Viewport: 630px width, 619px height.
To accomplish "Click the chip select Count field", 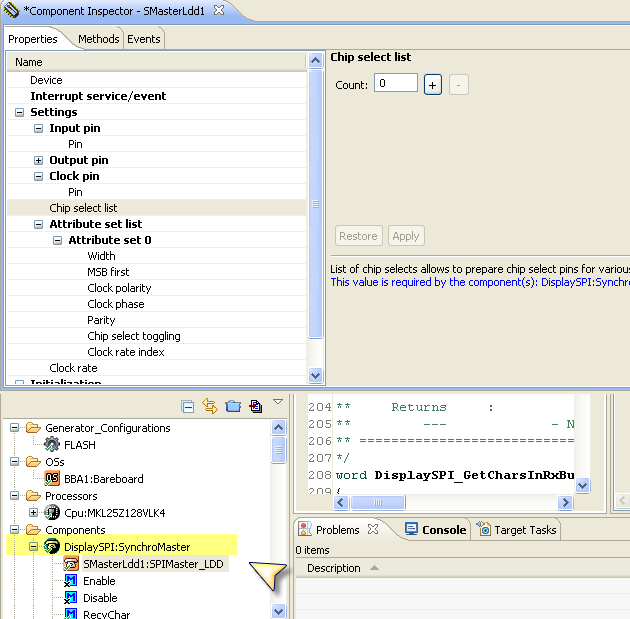I will tap(396, 83).
